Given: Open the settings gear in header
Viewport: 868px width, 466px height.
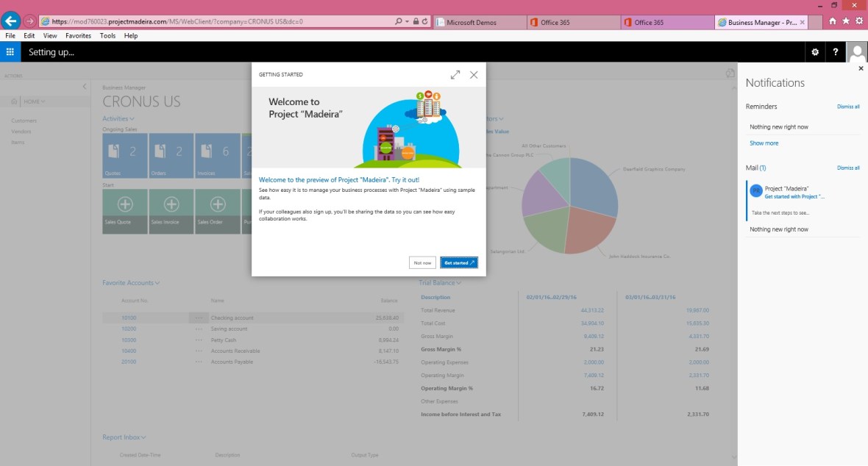Looking at the screenshot, I should pos(814,52).
